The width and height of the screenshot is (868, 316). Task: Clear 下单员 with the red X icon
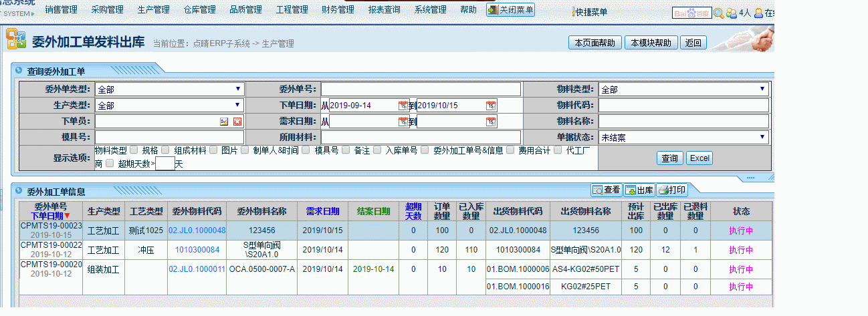click(237, 122)
